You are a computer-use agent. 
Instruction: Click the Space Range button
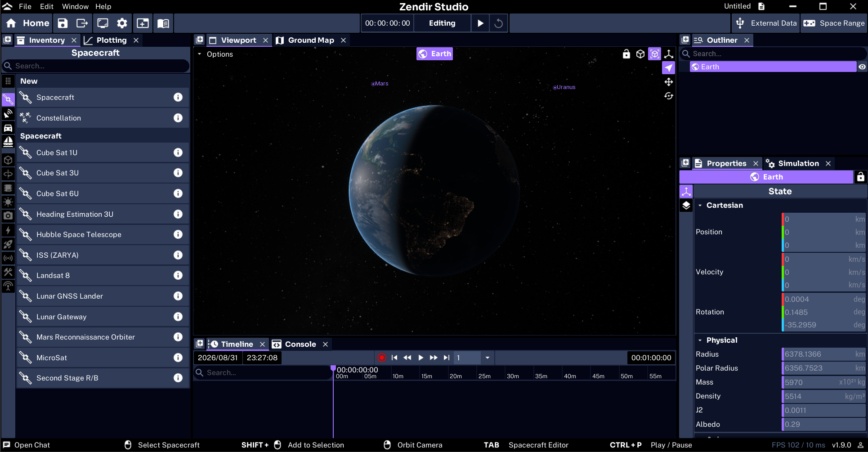(x=834, y=23)
